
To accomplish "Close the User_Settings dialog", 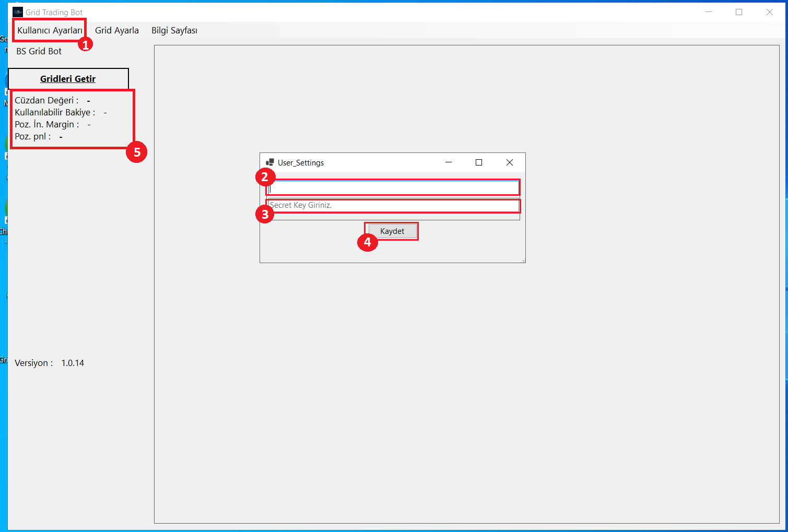I will [509, 162].
